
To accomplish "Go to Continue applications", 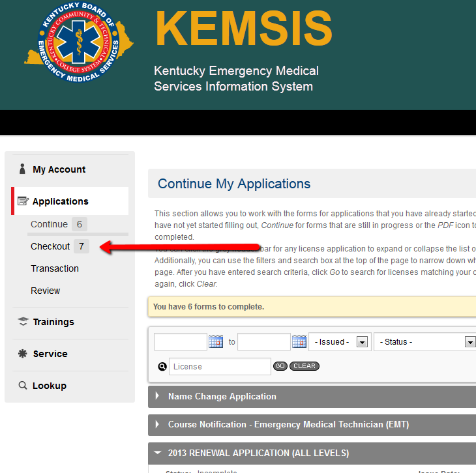I will [x=49, y=224].
